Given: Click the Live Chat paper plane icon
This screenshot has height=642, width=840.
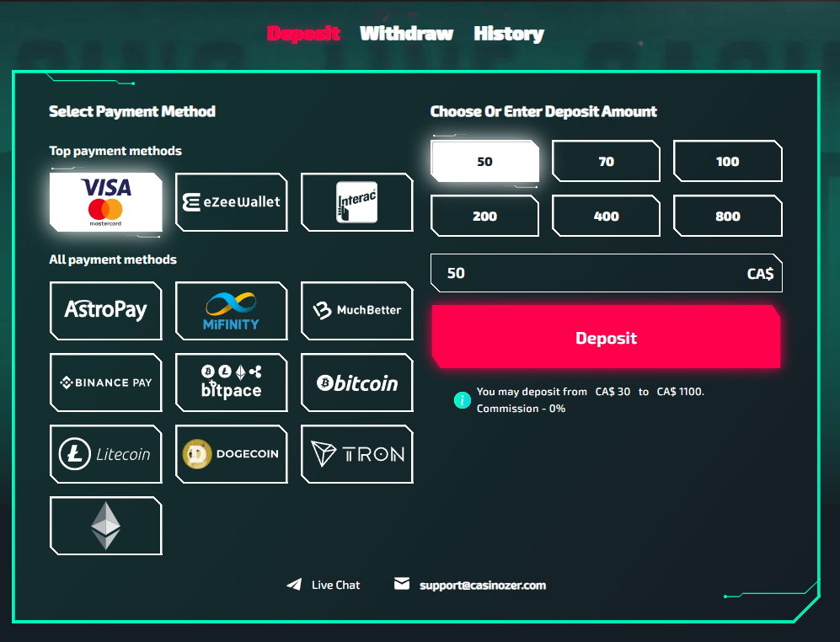Looking at the screenshot, I should point(294,585).
